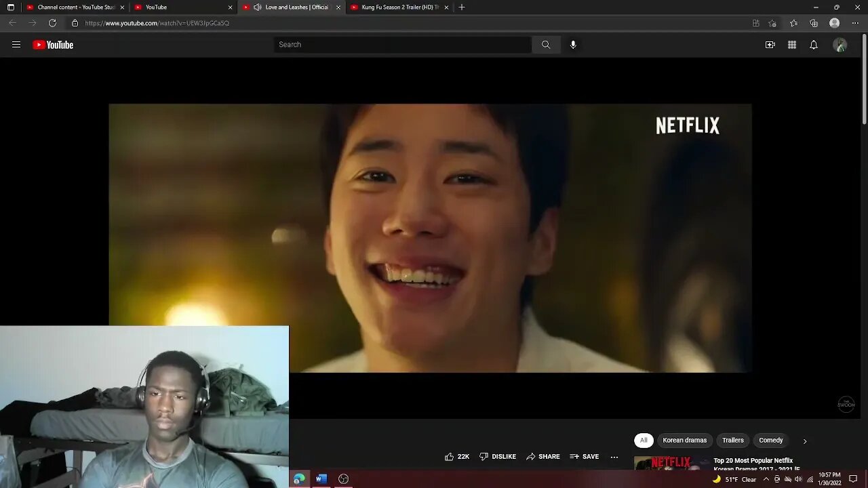The width and height of the screenshot is (868, 488).
Task: Mute the Love and Leashes tab audio
Action: pos(258,7)
